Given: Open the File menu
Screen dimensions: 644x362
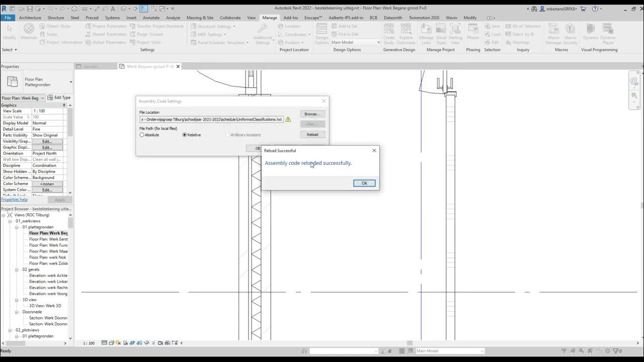Looking at the screenshot, I should pos(8,18).
